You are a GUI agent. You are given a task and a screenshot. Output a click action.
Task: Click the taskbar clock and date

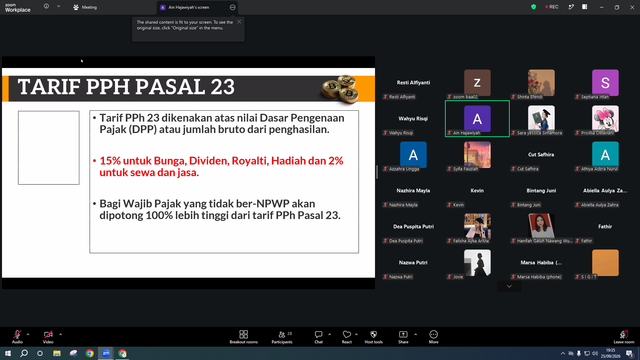[611, 353]
